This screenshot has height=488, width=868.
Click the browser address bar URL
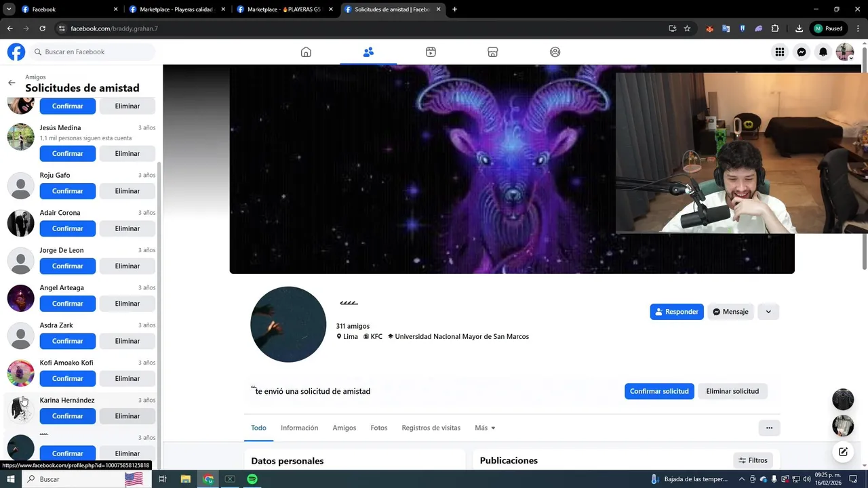pyautogui.click(x=114, y=28)
